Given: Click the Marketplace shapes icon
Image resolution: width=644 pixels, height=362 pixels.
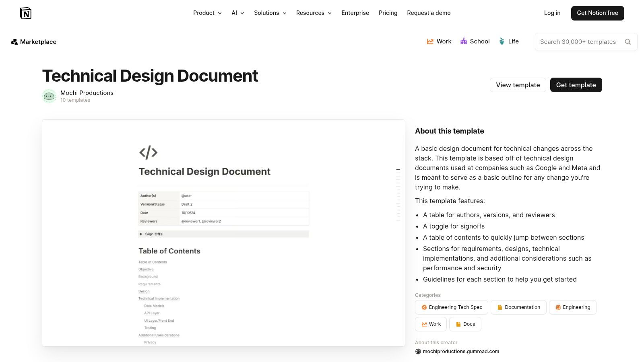Looking at the screenshot, I should [14, 42].
